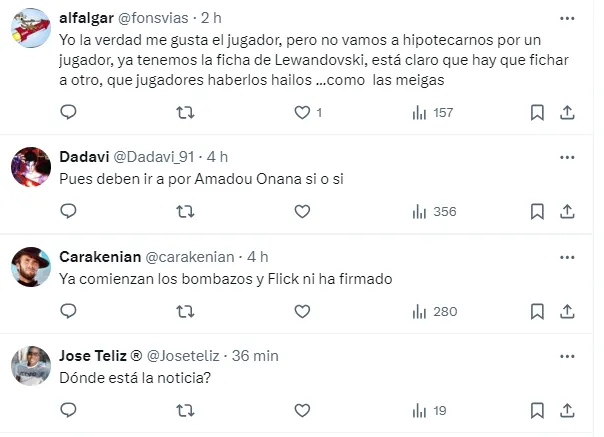Image resolution: width=604 pixels, height=437 pixels.
Task: Reply to alfalgar's tweet
Action: click(68, 113)
